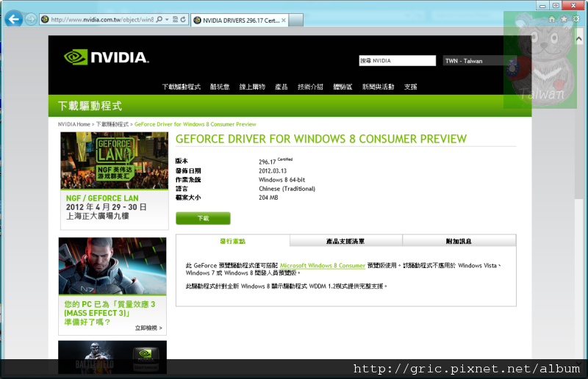Open the 產品 navigation menu

(x=282, y=87)
